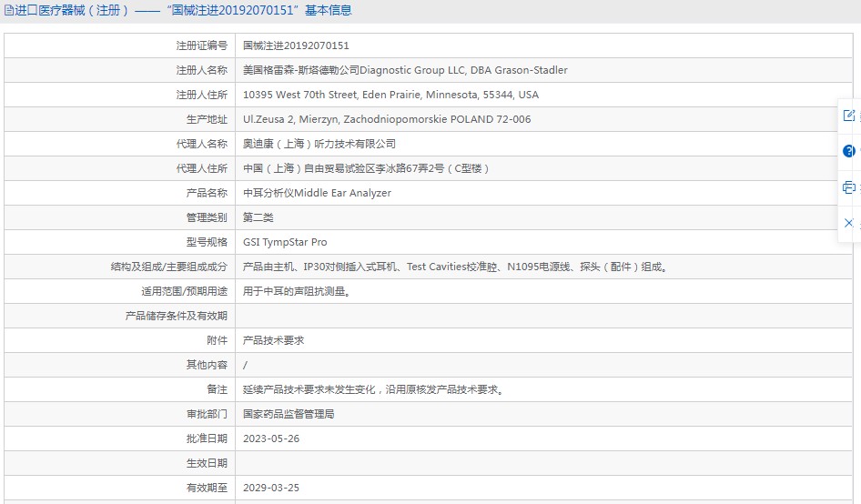Open the help question mark icon
861x504 pixels.
[849, 151]
